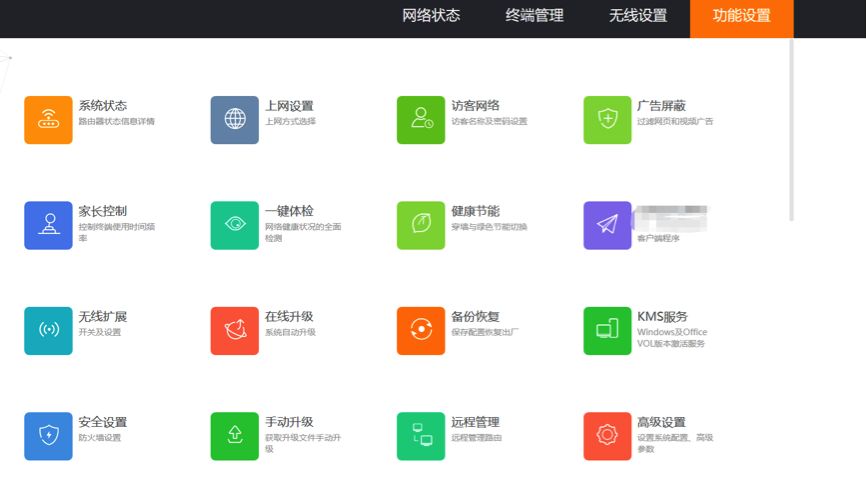This screenshot has width=866, height=486.
Task: Open the 高级设置 gear icon
Action: pyautogui.click(x=607, y=436)
